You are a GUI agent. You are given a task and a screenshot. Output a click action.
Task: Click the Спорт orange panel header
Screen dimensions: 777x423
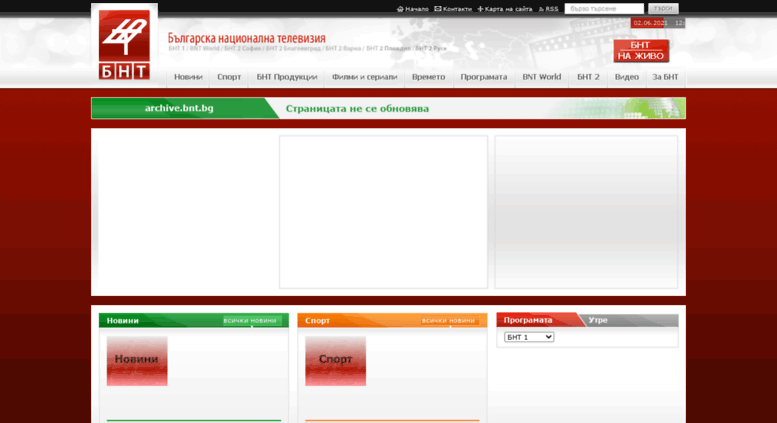coord(392,320)
